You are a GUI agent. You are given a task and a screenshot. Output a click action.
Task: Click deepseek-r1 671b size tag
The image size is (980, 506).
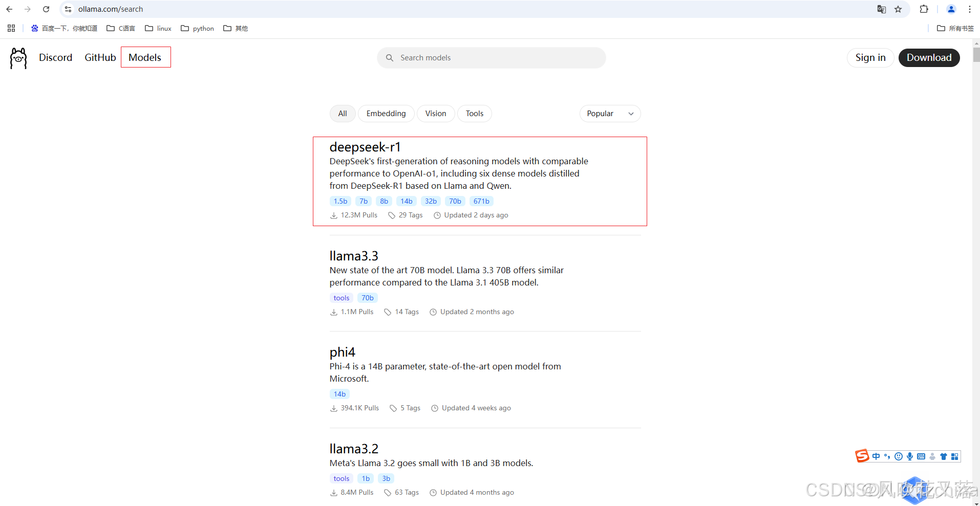481,201
